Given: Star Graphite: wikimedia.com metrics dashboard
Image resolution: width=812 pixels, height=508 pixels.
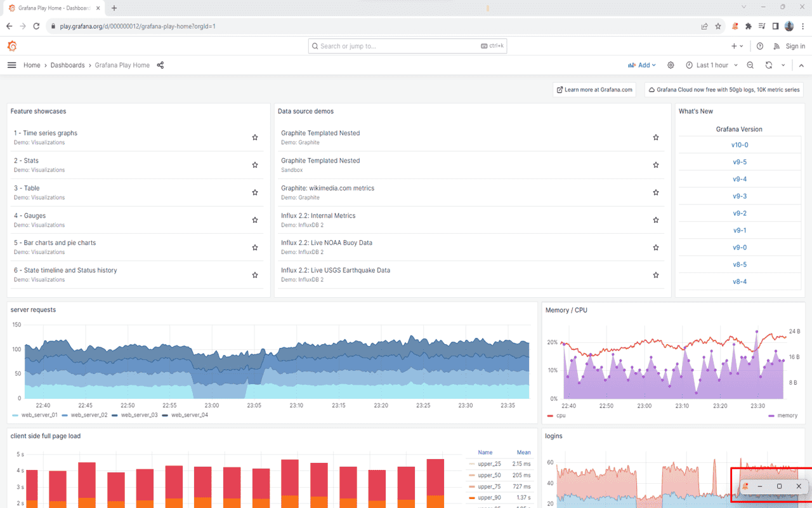Looking at the screenshot, I should tap(656, 192).
